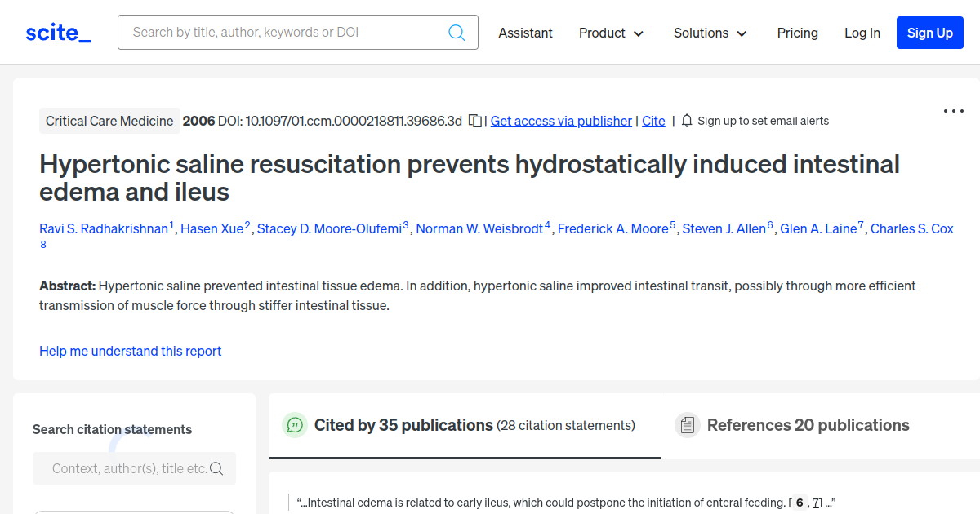Click the bell icon for email alerts
Viewport: 980px width, 514px height.
click(x=687, y=121)
